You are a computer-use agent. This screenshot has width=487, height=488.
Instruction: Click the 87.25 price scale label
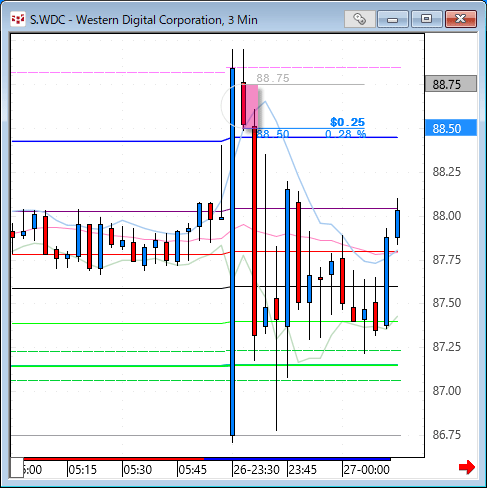446,347
